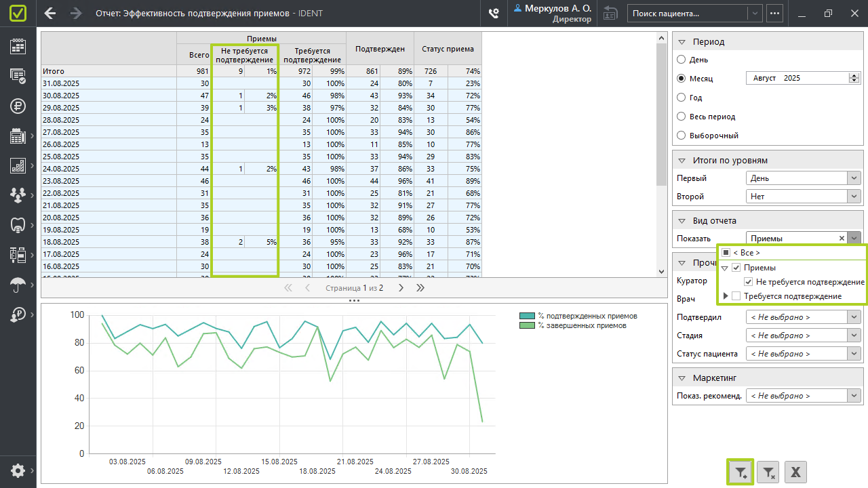Uncheck 'Не требуется подтверждение' checkbox
The height and width of the screenshot is (488, 868).
749,282
